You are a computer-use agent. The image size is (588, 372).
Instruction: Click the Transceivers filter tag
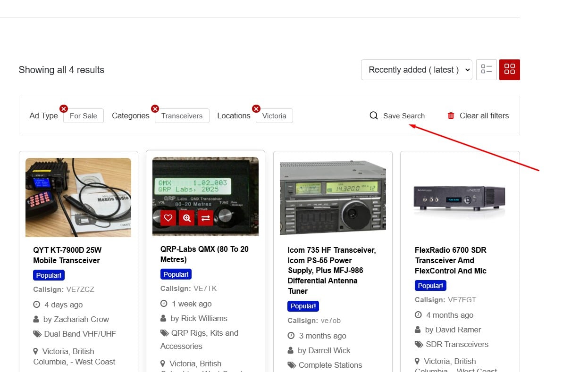[x=182, y=116]
